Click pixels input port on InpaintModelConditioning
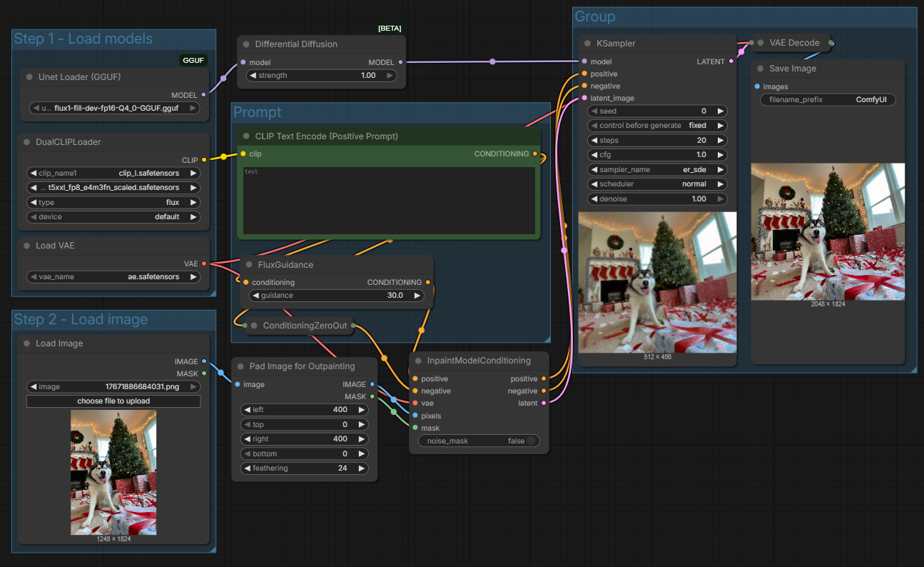Image resolution: width=924 pixels, height=567 pixels. coord(415,416)
